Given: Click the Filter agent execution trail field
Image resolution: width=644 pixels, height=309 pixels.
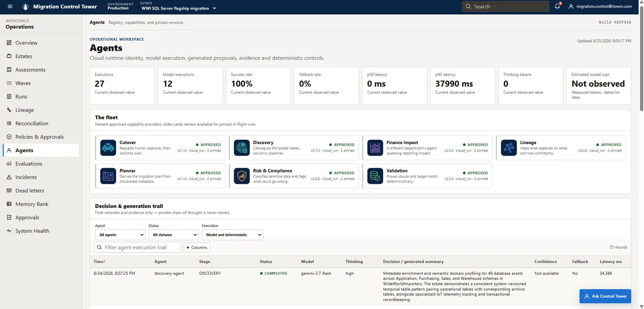Looking at the screenshot, I should [x=137, y=247].
